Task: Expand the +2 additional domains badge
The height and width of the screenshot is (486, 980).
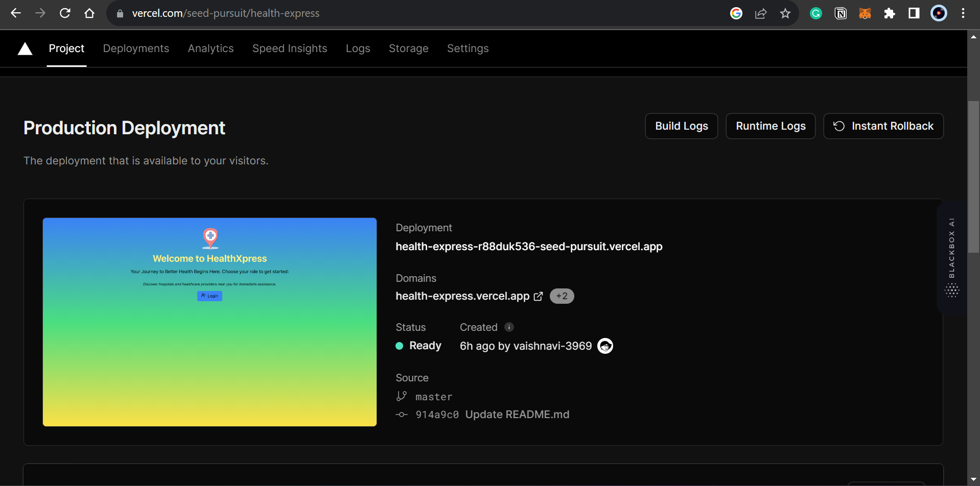Action: 562,296
